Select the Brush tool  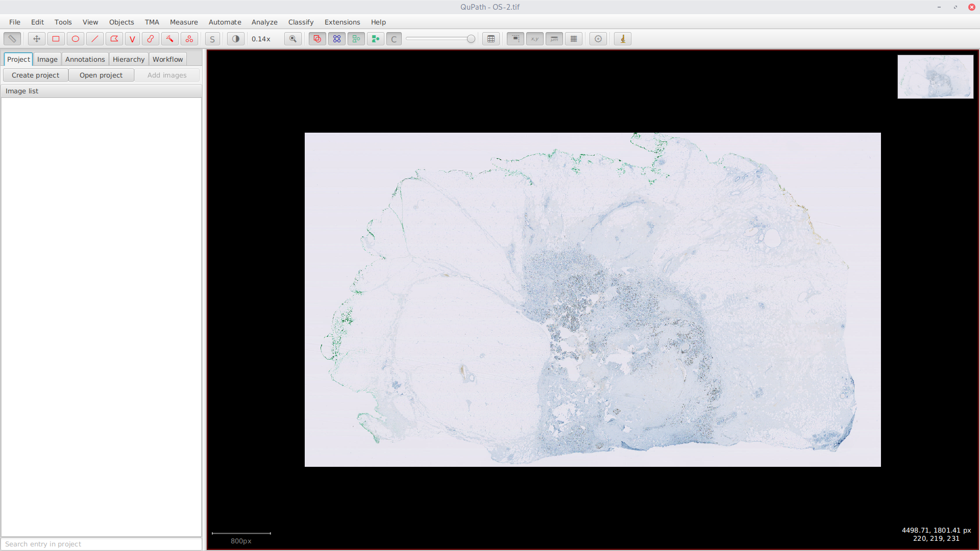click(x=151, y=39)
